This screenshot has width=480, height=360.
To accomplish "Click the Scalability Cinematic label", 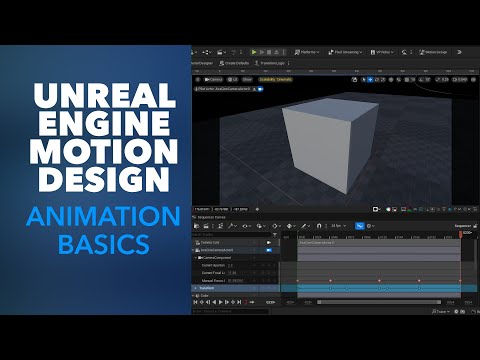I will click(x=276, y=80).
